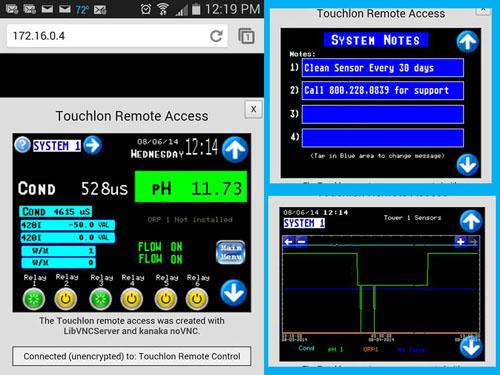This screenshot has height=375, width=500.
Task: Tap the COND 528us reading
Action: [73, 188]
